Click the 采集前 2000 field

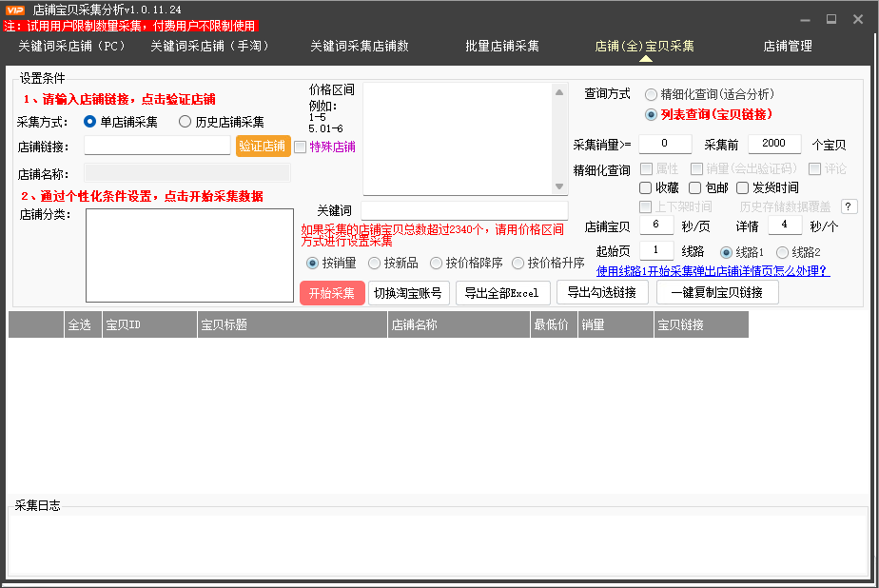coord(774,144)
